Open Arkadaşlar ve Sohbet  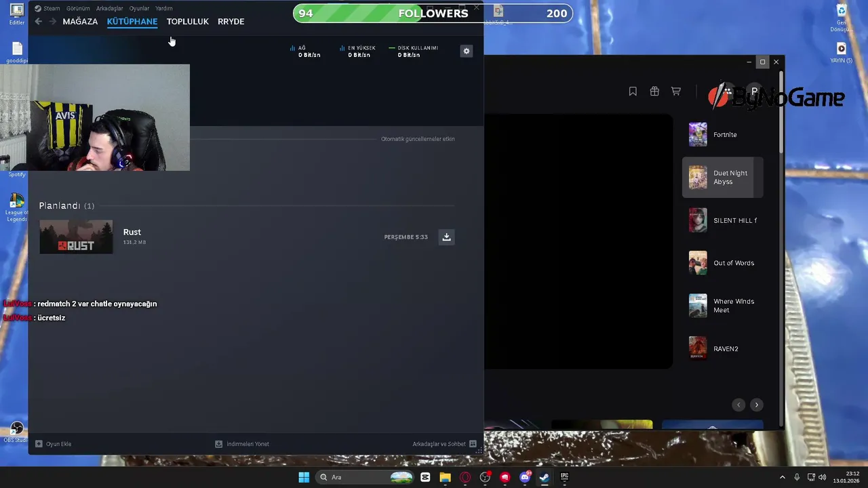[444, 444]
